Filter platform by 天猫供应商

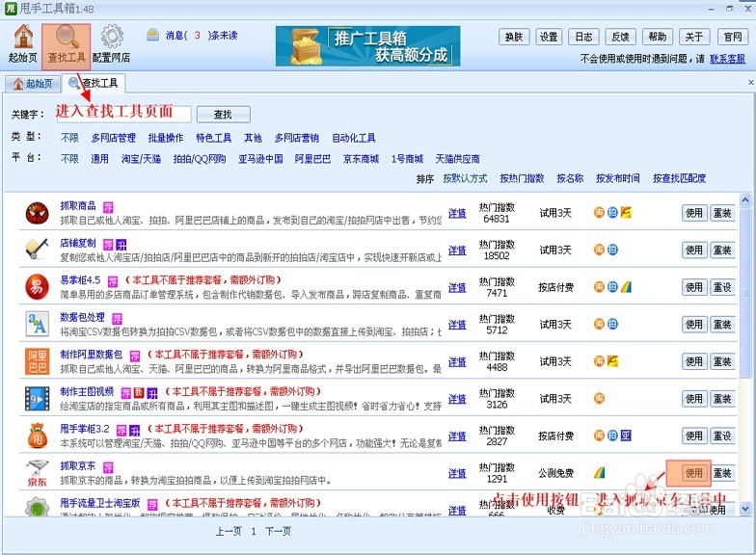(x=457, y=159)
